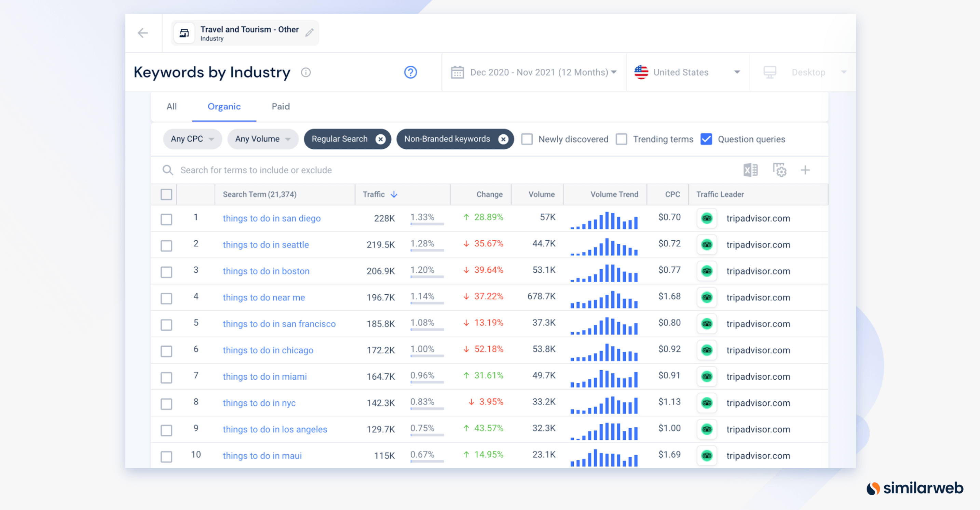
Task: Open the blue help question mark icon
Action: pos(410,72)
